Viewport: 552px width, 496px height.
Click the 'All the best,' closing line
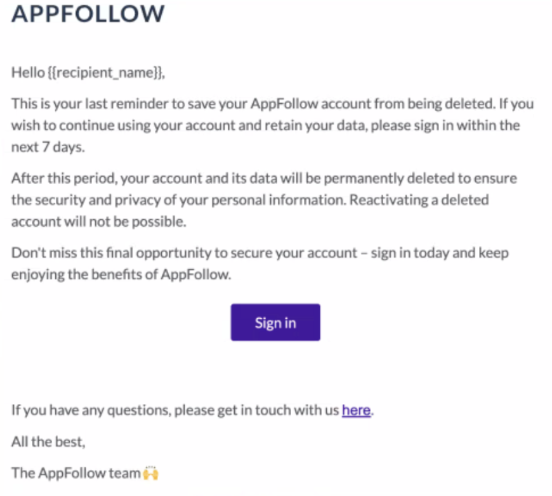(x=48, y=442)
